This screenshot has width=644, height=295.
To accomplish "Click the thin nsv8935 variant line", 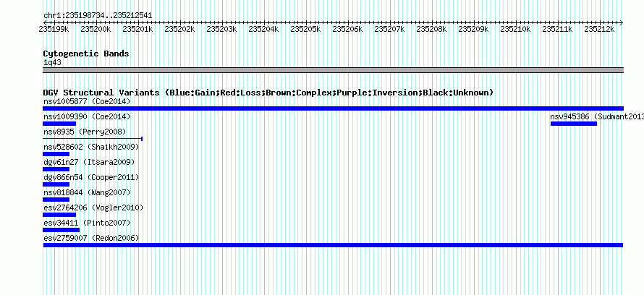I will [93, 139].
